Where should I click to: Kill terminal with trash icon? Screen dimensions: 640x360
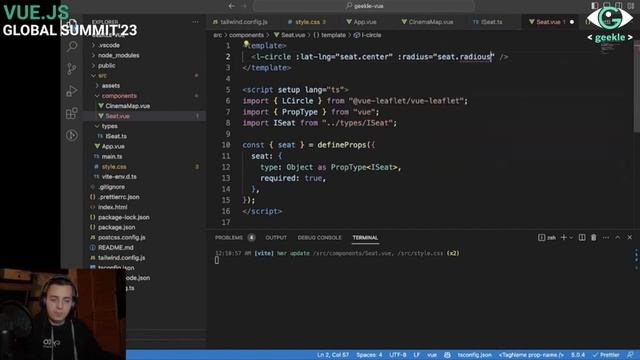(594, 238)
